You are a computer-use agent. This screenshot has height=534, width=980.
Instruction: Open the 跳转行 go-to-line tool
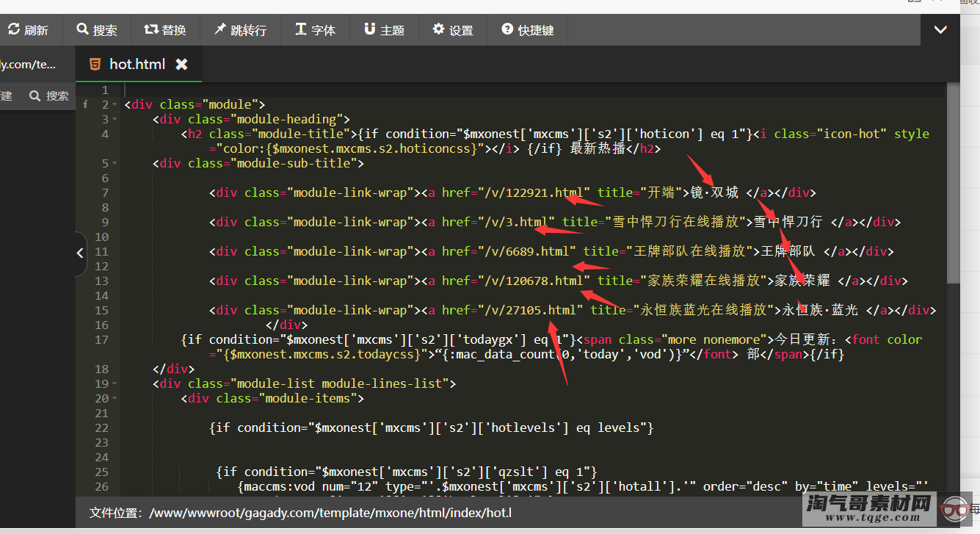coord(240,30)
